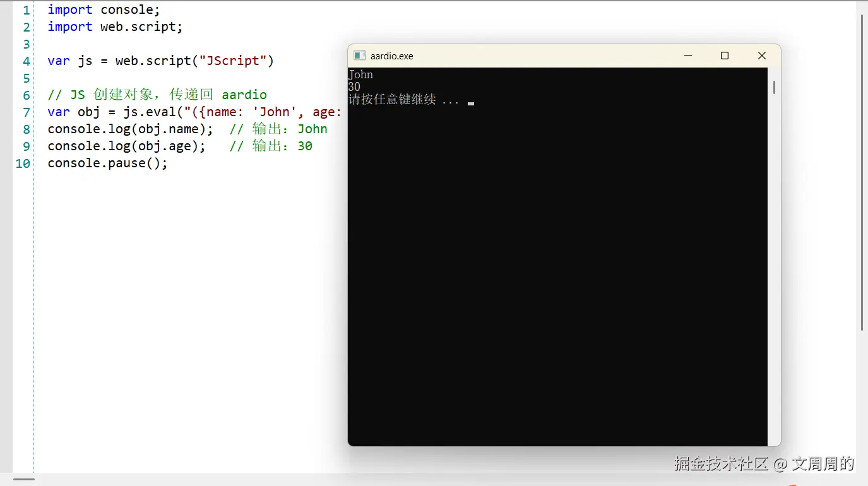Image resolution: width=868 pixels, height=486 pixels.
Task: Click line number 9 in the gutter
Action: [26, 146]
